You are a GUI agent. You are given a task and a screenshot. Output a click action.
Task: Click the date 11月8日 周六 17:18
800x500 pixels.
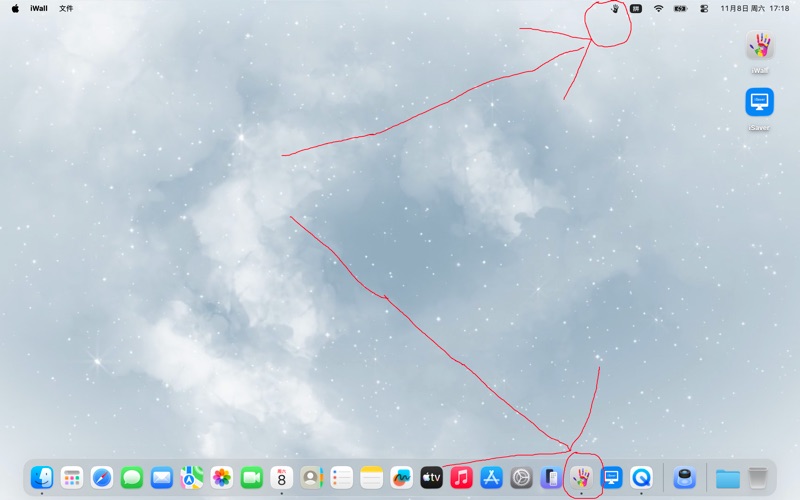(x=755, y=9)
